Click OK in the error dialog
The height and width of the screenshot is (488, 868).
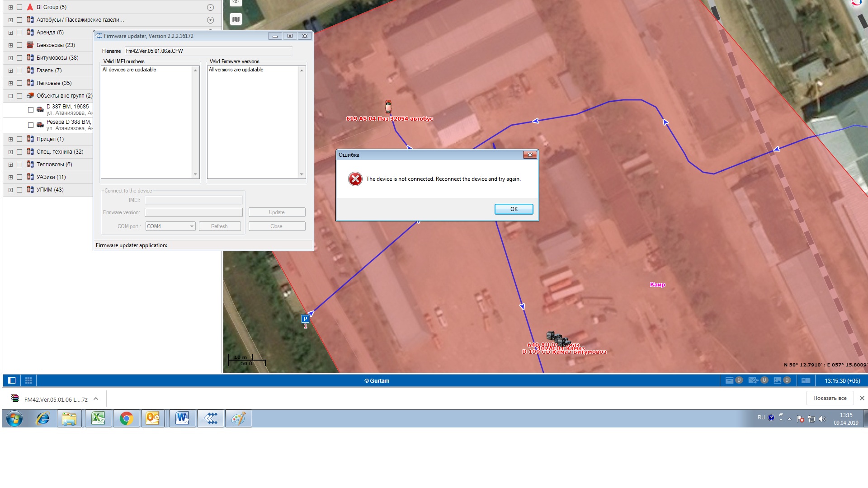tap(514, 209)
